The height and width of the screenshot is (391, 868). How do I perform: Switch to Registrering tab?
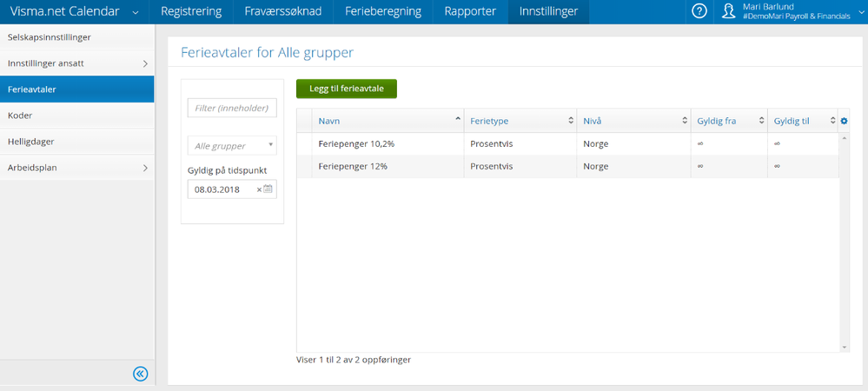[x=191, y=11]
